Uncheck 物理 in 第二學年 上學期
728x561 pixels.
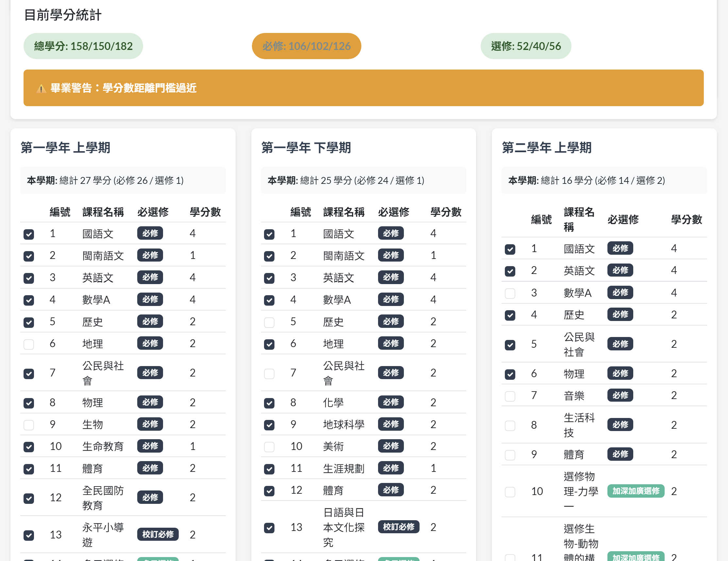tap(510, 374)
